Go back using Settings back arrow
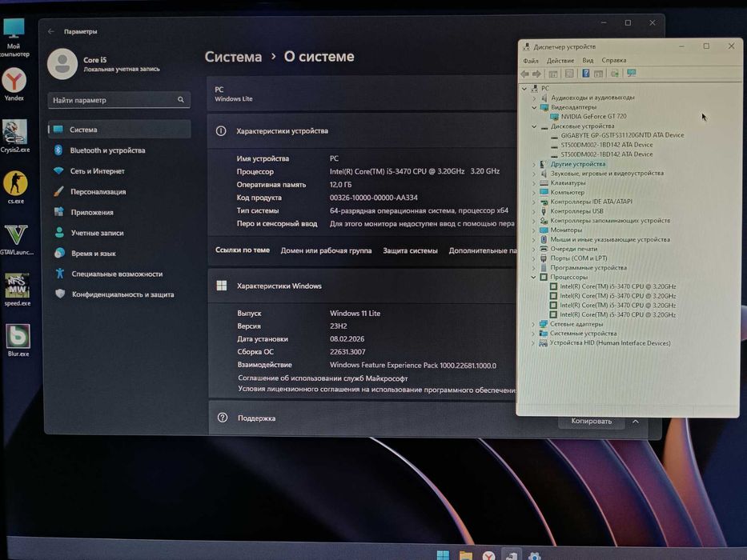 tap(51, 31)
